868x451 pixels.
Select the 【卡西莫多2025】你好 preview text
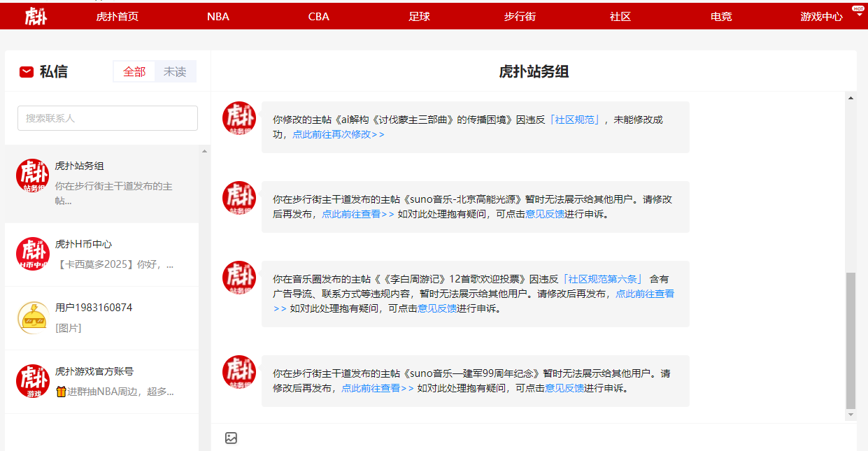pos(115,264)
